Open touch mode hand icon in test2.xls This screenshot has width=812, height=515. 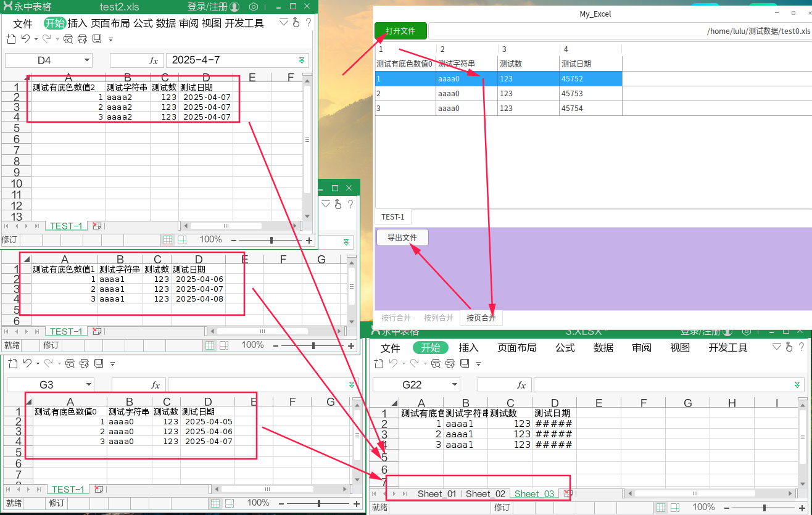(x=296, y=23)
